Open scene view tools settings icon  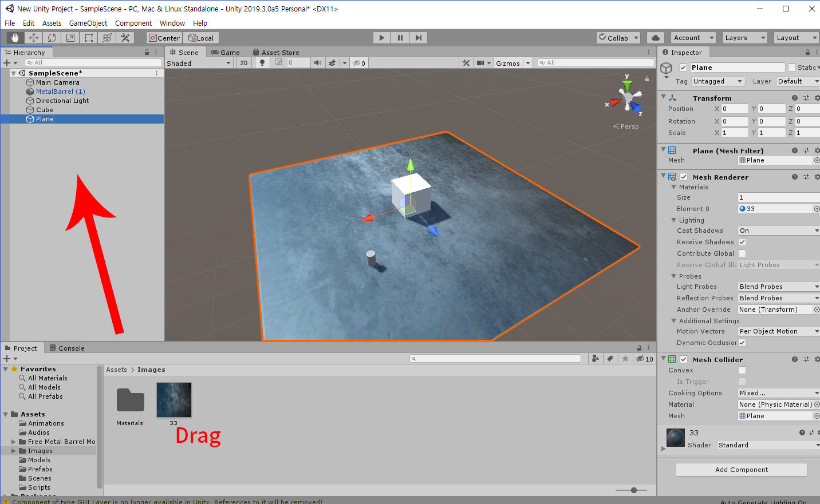tap(466, 63)
